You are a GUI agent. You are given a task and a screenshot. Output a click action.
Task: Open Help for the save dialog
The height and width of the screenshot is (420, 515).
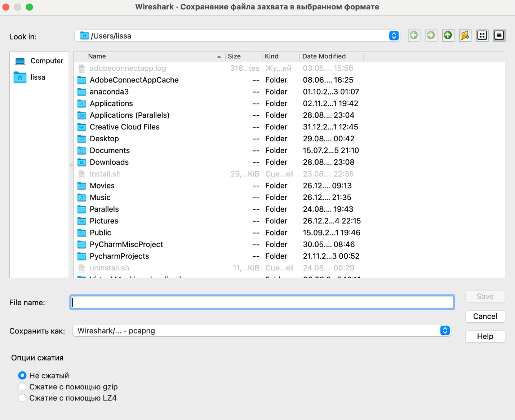pyautogui.click(x=485, y=336)
